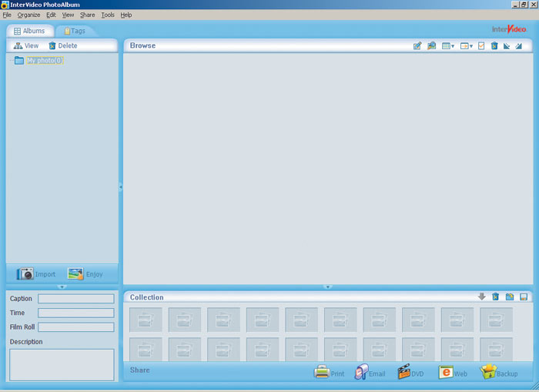Image resolution: width=539 pixels, height=392 pixels.
Task: Open the Tools menu
Action: pos(108,15)
